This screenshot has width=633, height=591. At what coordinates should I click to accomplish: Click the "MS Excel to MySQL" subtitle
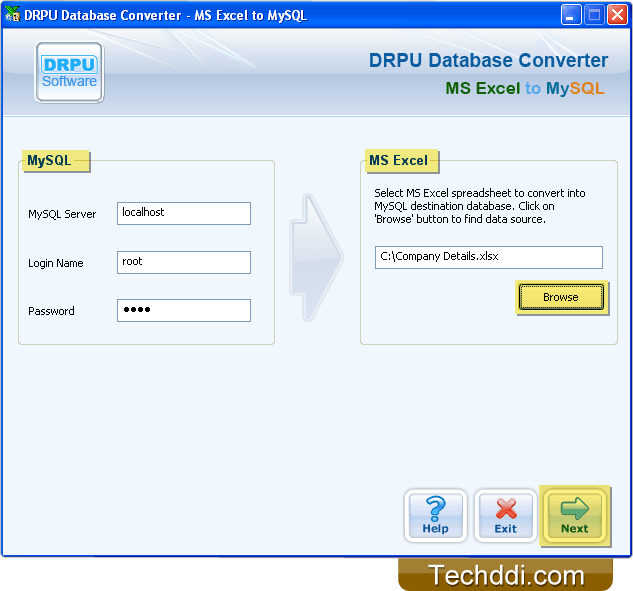coord(525,88)
